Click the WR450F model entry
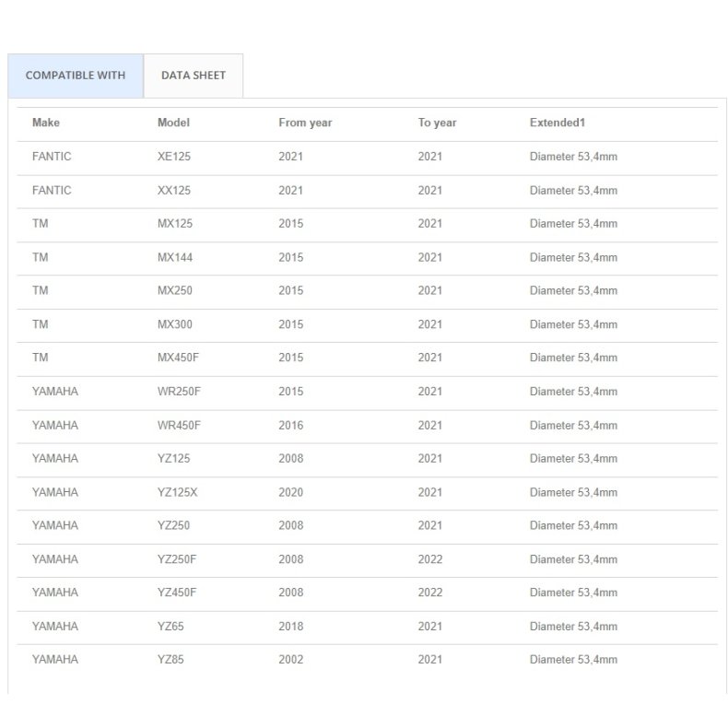The width and height of the screenshot is (728, 728). tap(179, 425)
